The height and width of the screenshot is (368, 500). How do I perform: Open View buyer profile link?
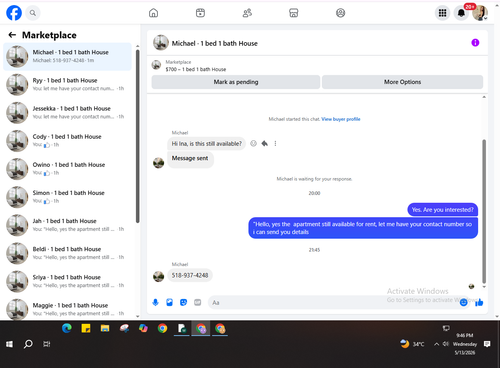(x=341, y=119)
